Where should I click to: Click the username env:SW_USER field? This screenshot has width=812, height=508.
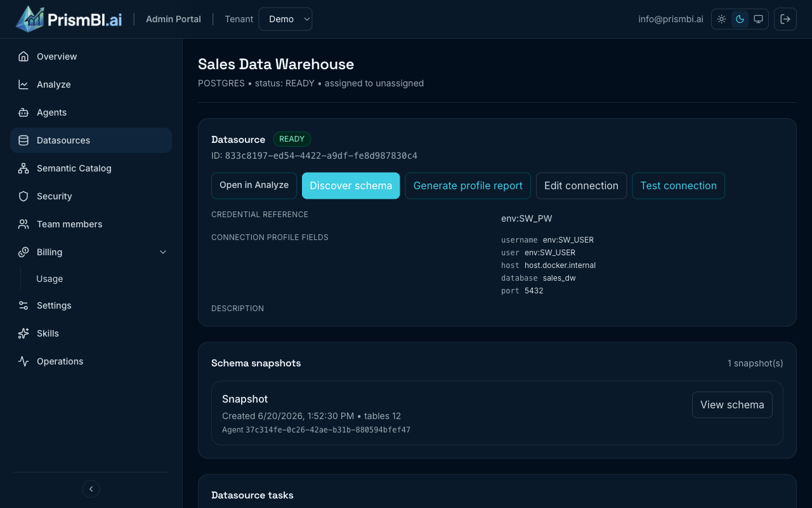[x=547, y=240]
